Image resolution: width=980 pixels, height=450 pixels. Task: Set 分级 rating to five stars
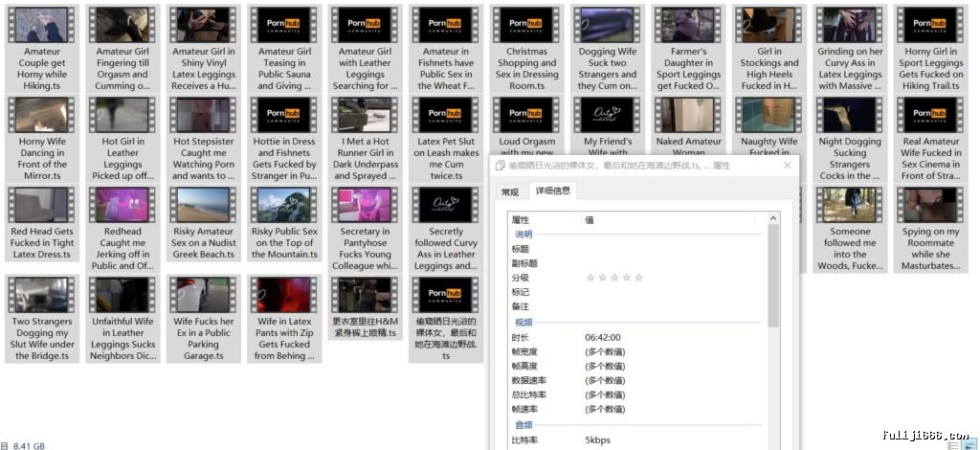tap(638, 278)
